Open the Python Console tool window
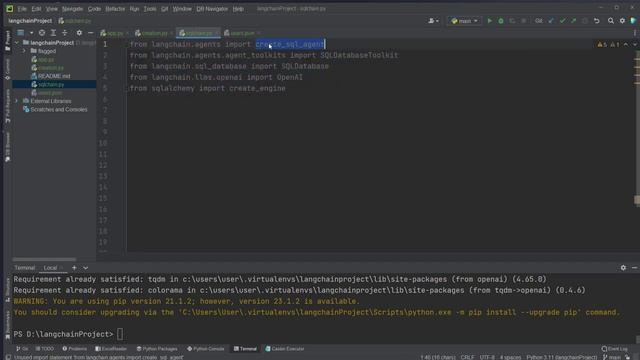 206,349
